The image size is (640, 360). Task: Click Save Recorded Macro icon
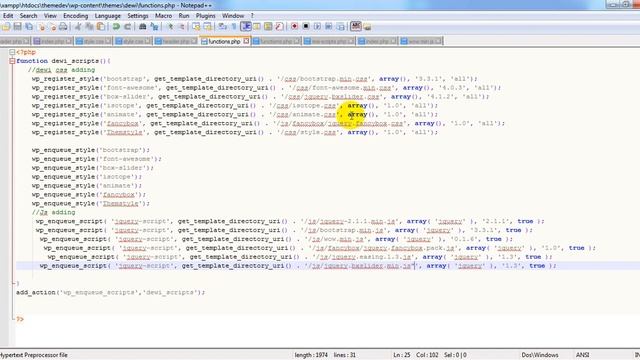tap(340, 27)
